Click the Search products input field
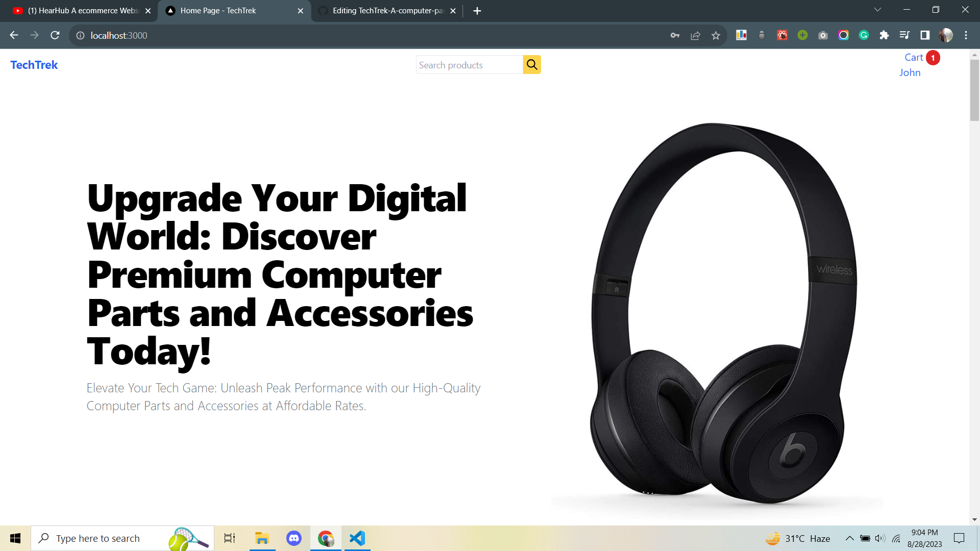 tap(469, 64)
